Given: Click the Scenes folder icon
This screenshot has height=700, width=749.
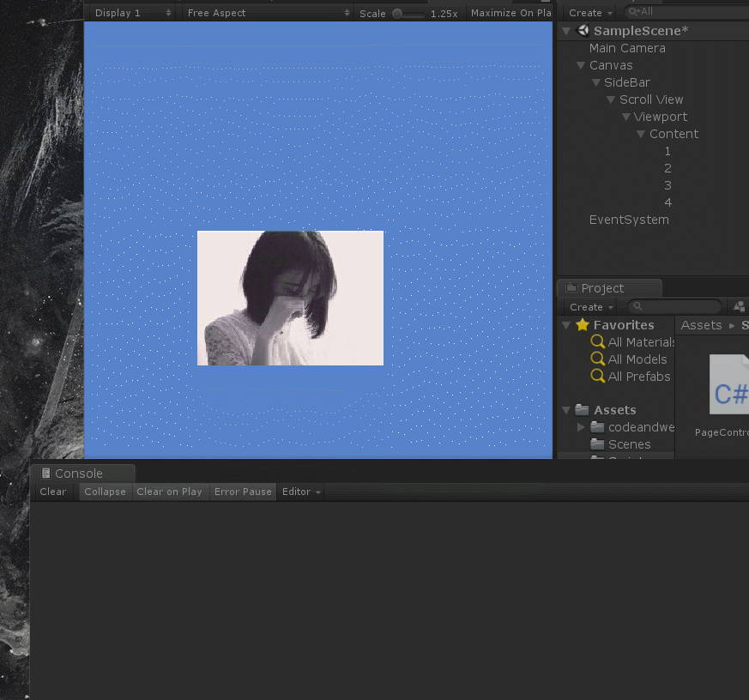Looking at the screenshot, I should (597, 444).
